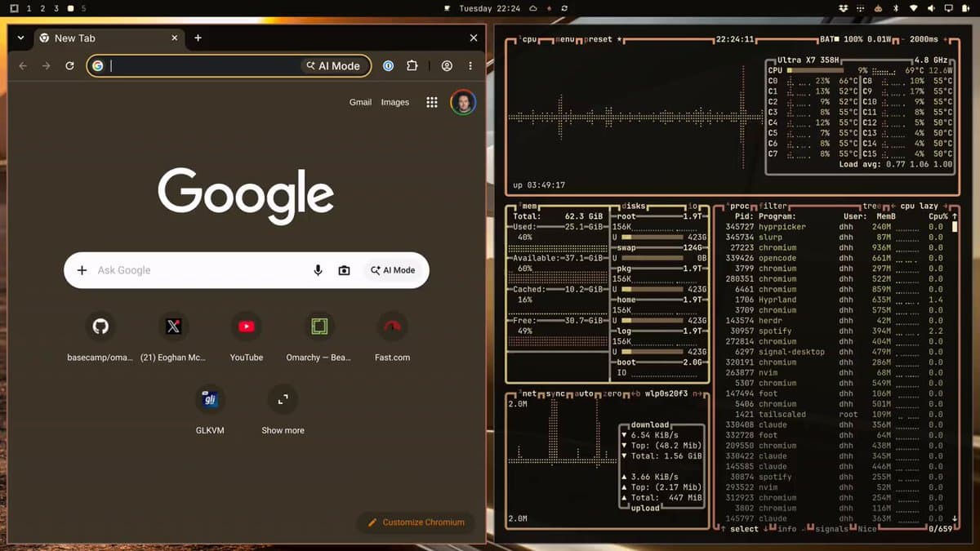This screenshot has width=980, height=551.
Task: Click AI Mode in the address bar
Action: 334,66
